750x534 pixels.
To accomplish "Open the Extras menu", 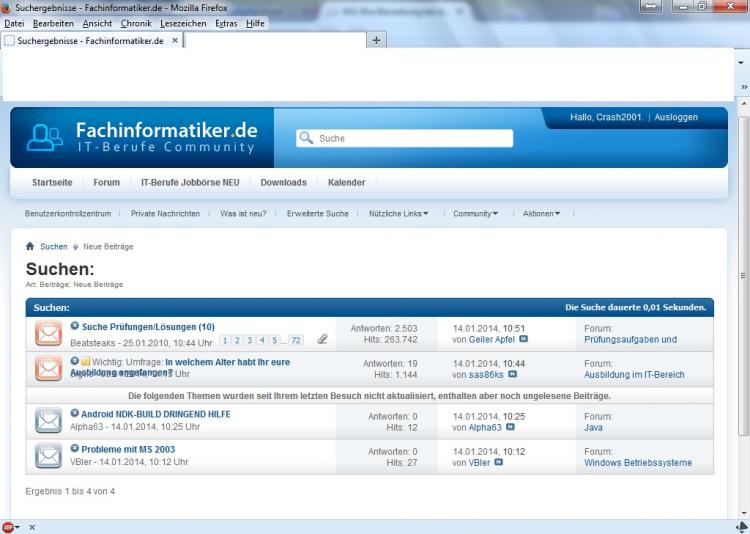I will [226, 23].
